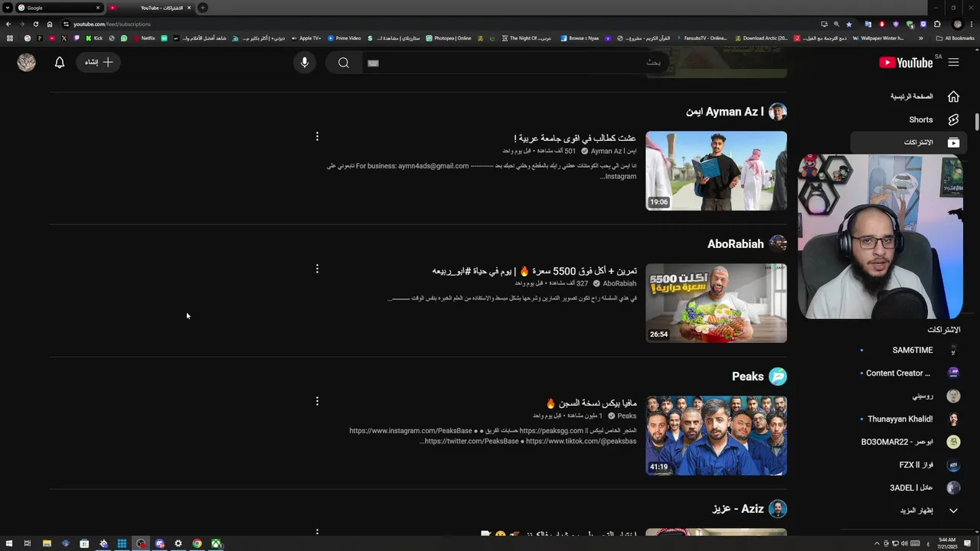980x551 pixels.
Task: Switch to the Google browser tab
Action: coord(58,8)
